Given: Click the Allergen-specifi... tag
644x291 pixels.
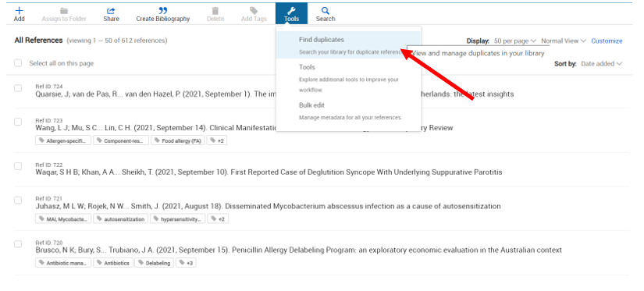Looking at the screenshot, I should click(63, 140).
